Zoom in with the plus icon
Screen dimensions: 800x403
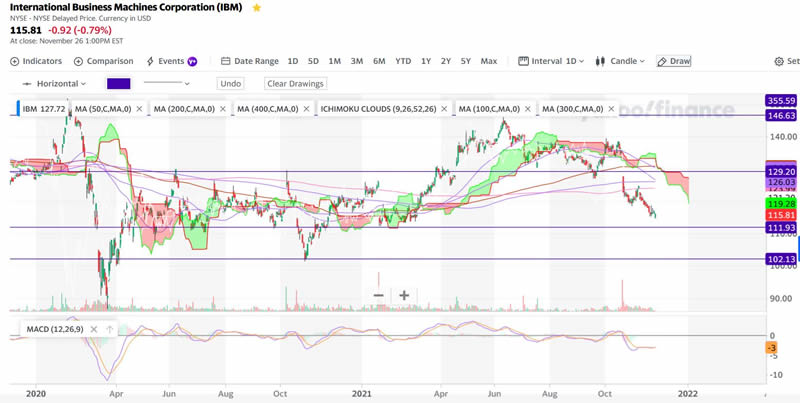[x=404, y=295]
